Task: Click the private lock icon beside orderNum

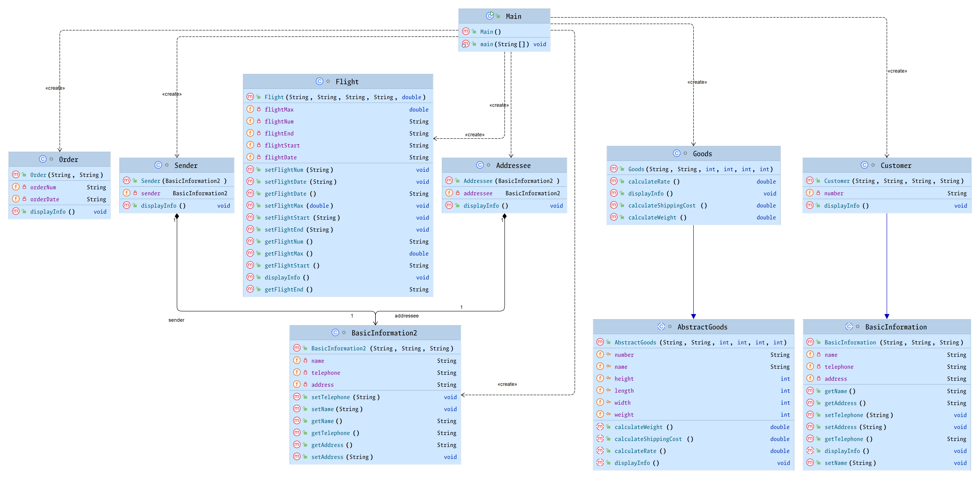Action: pos(24,187)
